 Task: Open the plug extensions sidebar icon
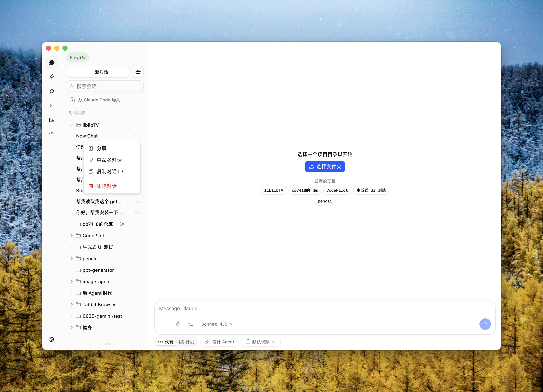52,91
